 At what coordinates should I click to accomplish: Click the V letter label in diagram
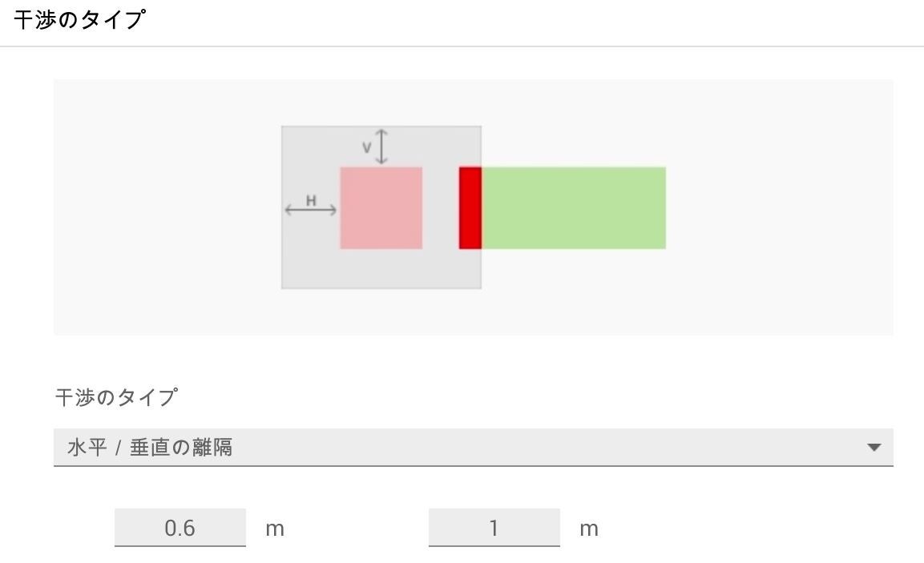point(366,147)
